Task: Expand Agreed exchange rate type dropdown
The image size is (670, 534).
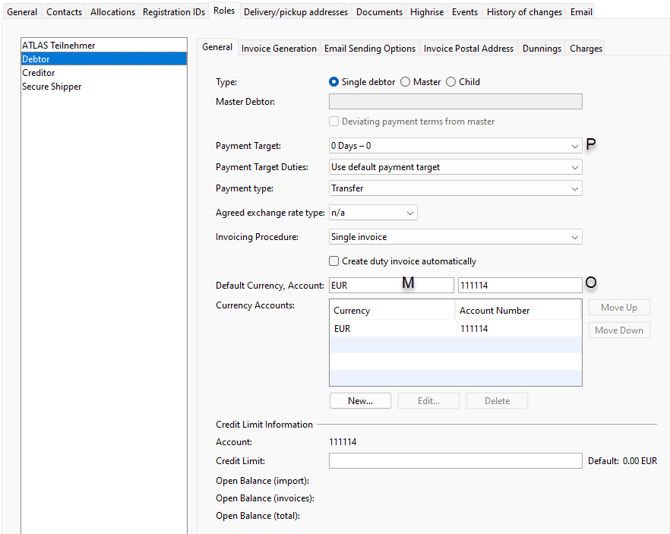Action: (409, 213)
